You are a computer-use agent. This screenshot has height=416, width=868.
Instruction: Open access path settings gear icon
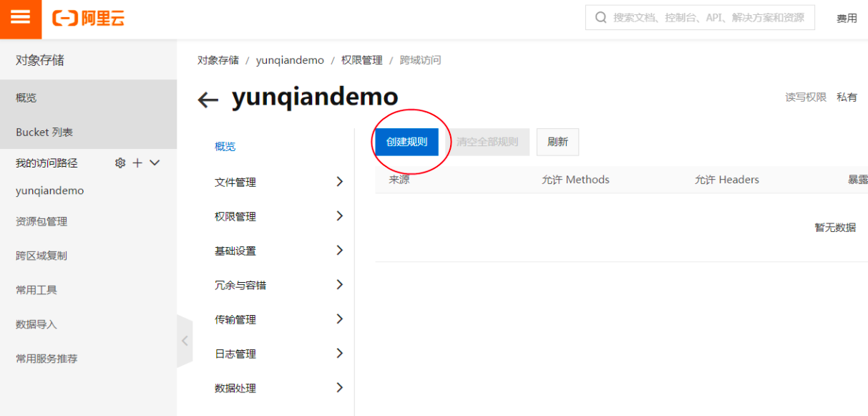coord(120,163)
